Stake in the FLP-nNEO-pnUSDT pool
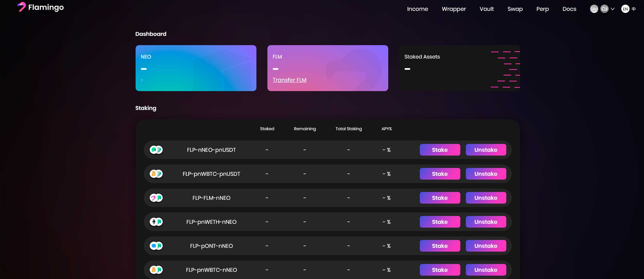The image size is (644, 279). click(440, 150)
